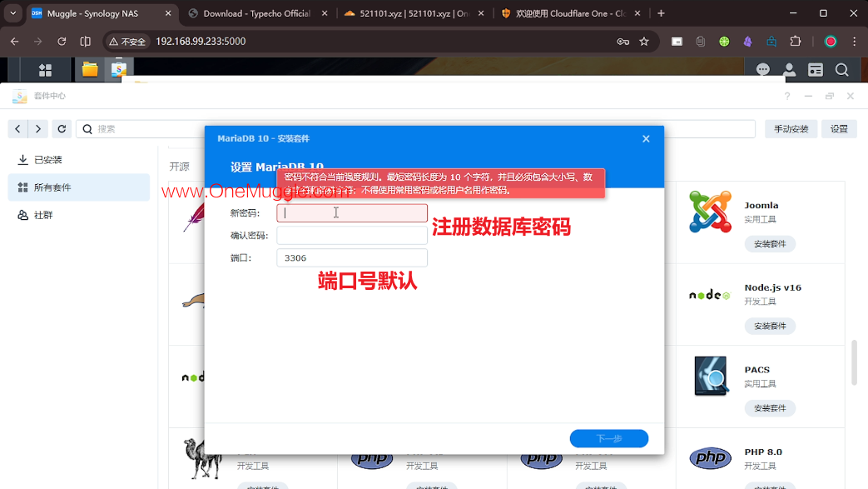Open DSM widgets panel icon
This screenshot has height=489, width=868.
pyautogui.click(x=816, y=69)
